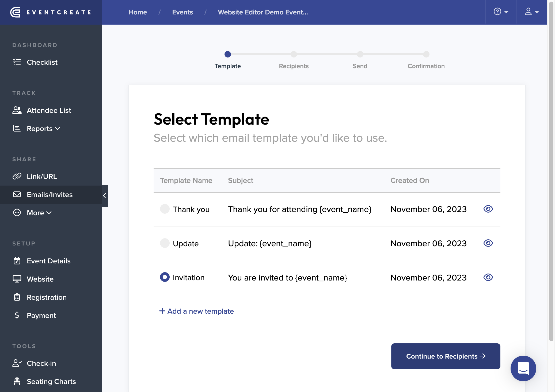Open the user account dropdown

point(531,12)
